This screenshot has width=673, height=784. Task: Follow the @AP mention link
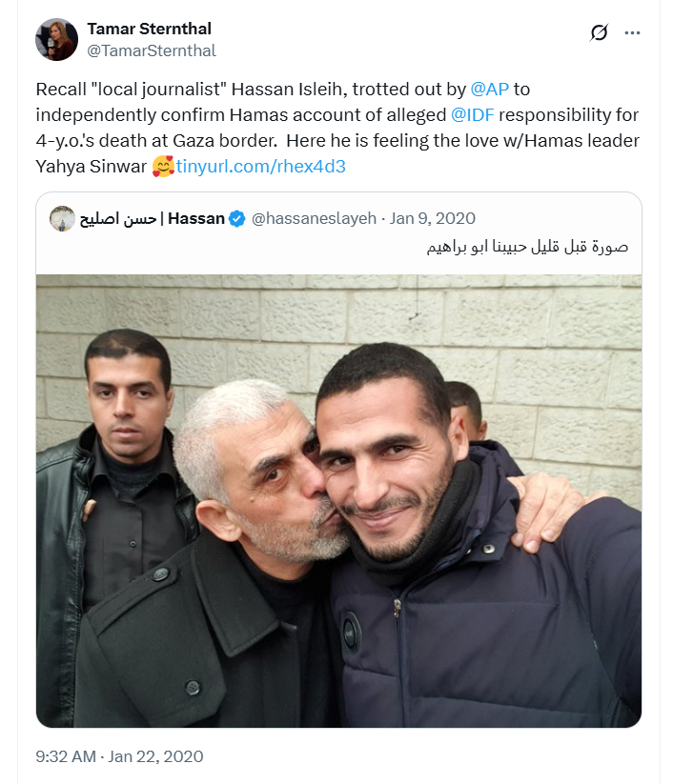tap(489, 89)
